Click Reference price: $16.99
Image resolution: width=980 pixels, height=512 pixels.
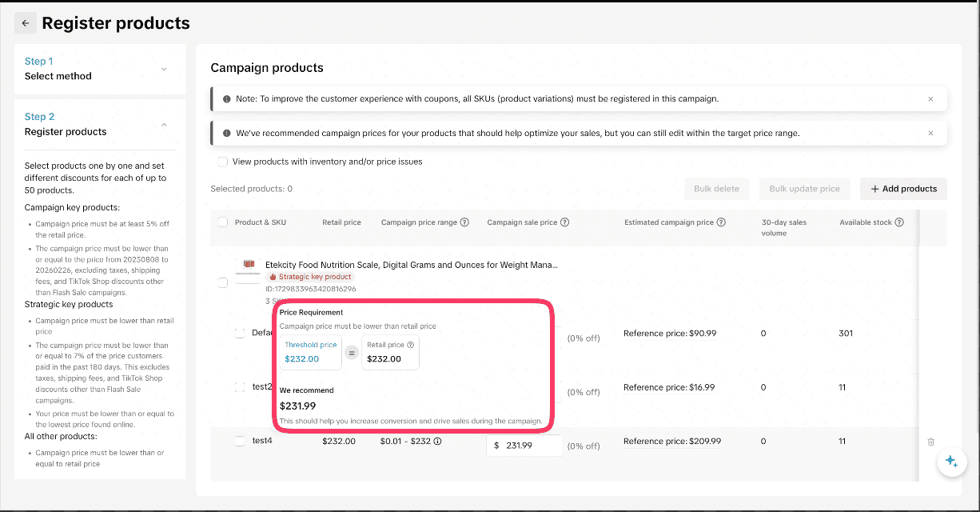[669, 387]
